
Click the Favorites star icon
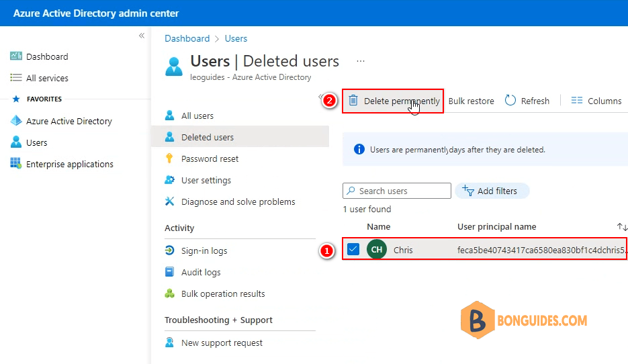pyautogui.click(x=16, y=99)
